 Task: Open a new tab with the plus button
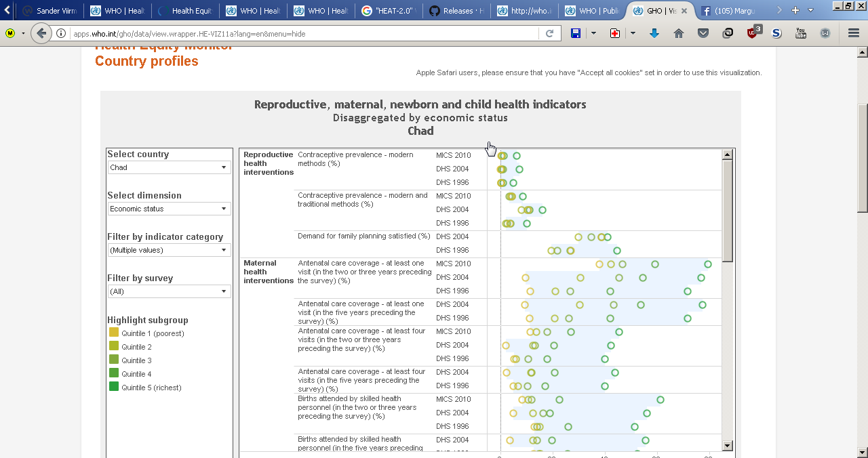795,10
